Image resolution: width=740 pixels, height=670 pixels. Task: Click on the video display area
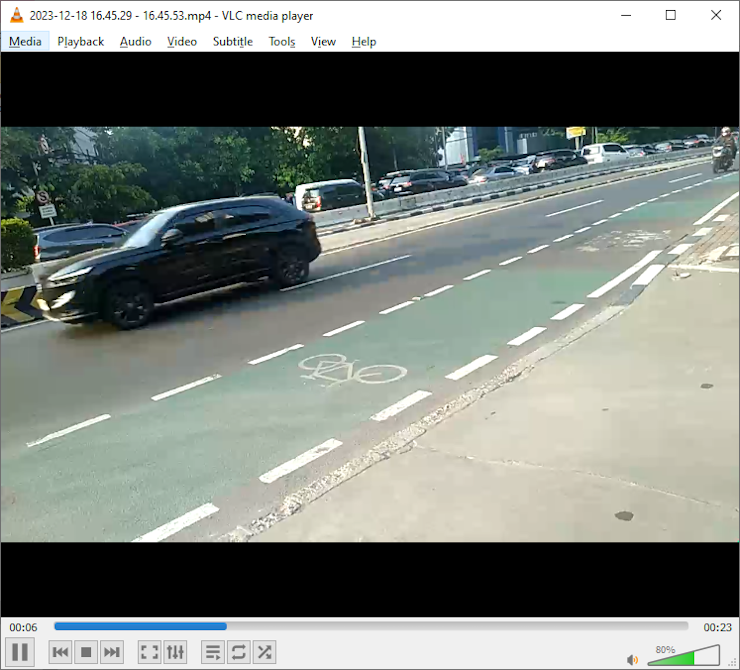coord(370,334)
